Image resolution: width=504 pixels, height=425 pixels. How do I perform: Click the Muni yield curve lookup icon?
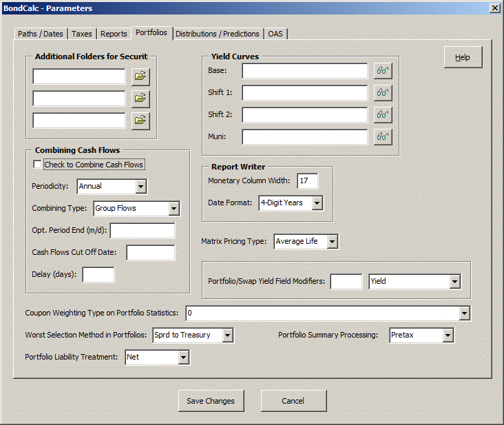click(x=382, y=137)
